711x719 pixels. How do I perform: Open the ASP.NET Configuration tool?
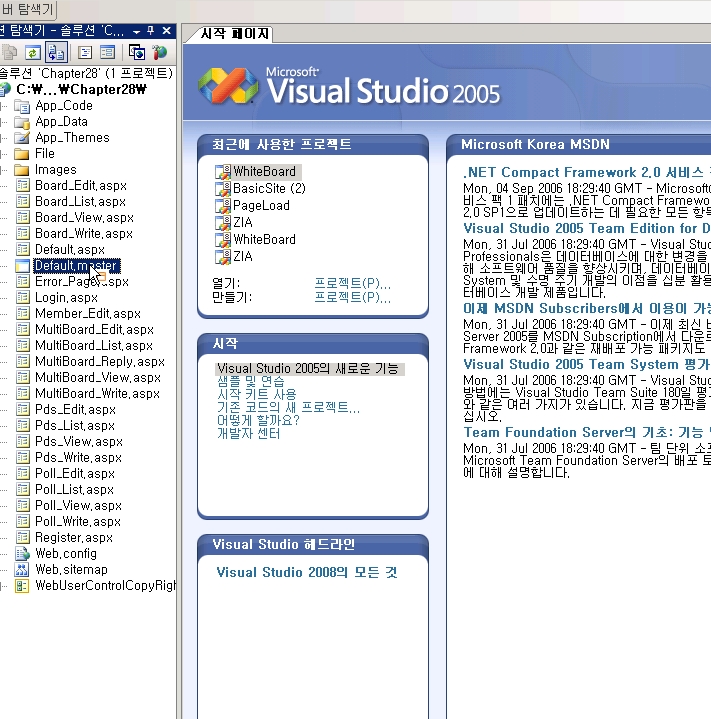160,53
